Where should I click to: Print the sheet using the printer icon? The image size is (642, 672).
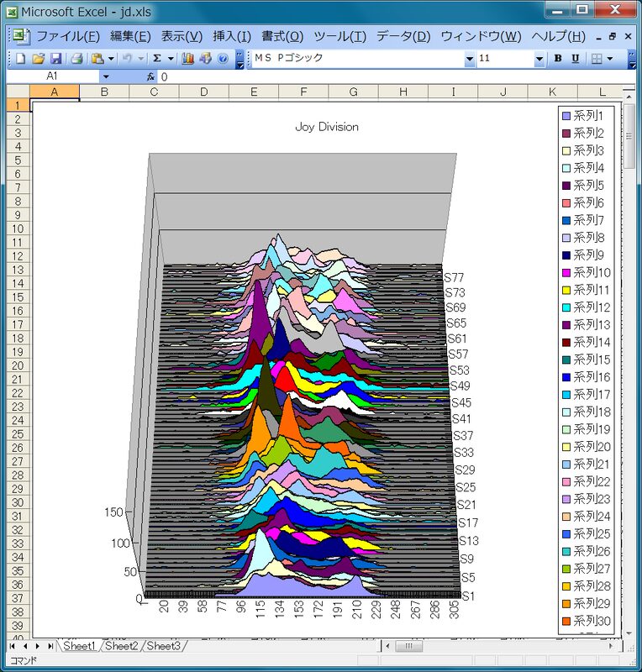coord(76,58)
